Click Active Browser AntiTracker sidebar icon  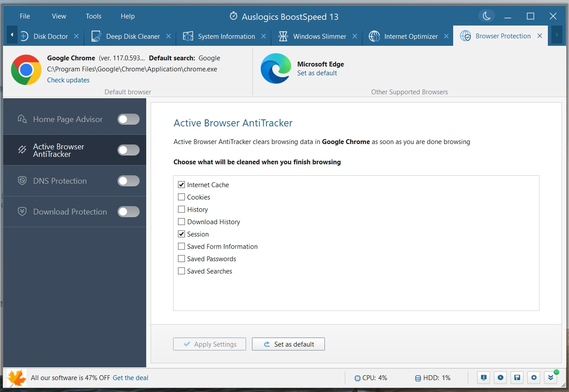pyautogui.click(x=22, y=150)
